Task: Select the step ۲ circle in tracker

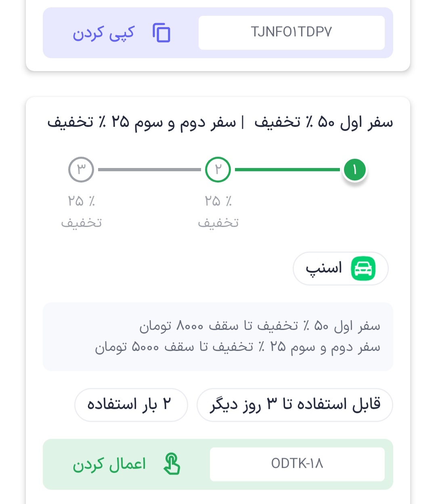Action: [x=218, y=170]
